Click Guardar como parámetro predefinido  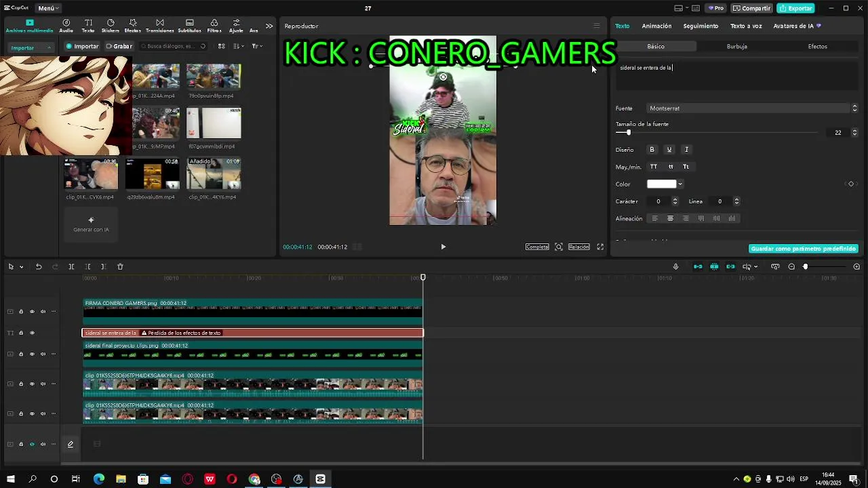pos(804,249)
